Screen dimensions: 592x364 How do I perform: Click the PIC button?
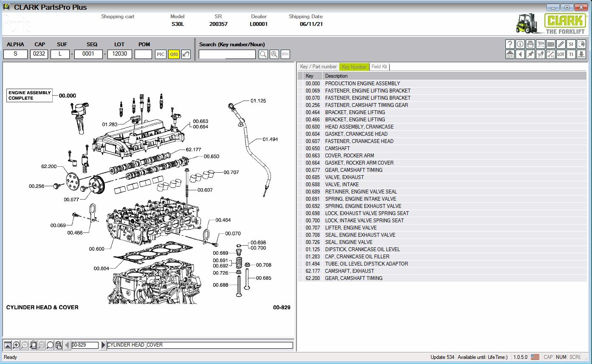(x=161, y=54)
